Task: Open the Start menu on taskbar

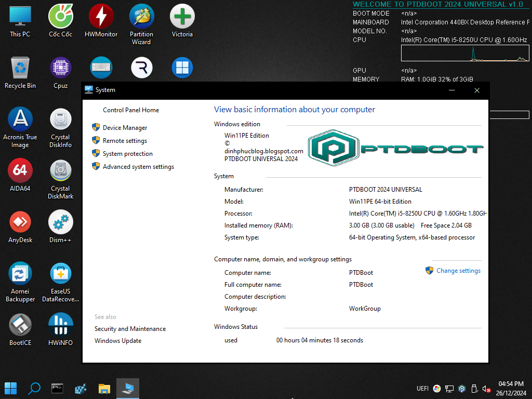Action: [10, 389]
